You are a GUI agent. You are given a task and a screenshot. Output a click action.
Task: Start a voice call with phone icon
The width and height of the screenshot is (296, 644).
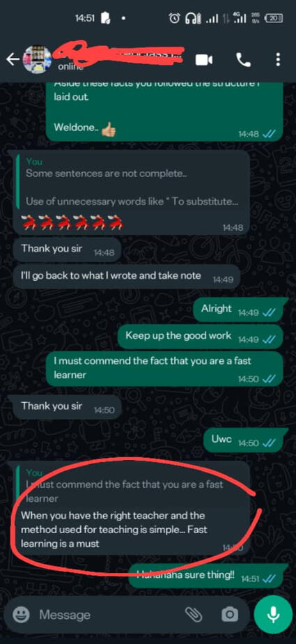[x=244, y=60]
